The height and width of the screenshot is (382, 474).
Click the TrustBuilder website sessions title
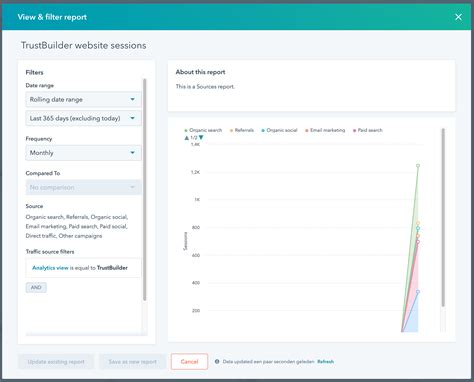pos(84,45)
